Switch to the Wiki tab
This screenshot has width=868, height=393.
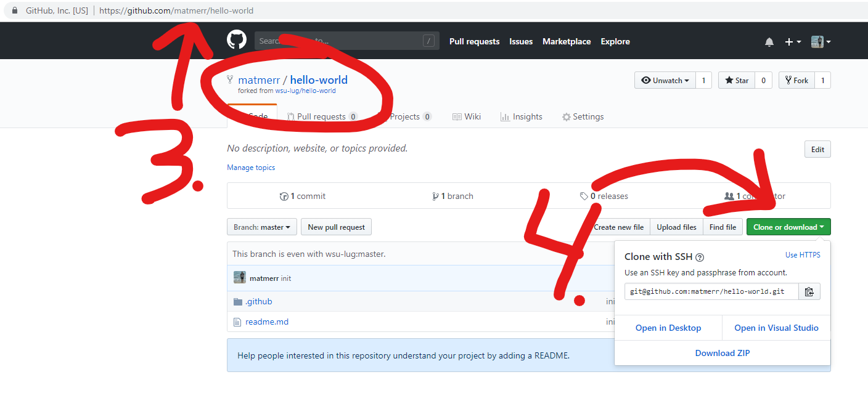[x=467, y=116]
